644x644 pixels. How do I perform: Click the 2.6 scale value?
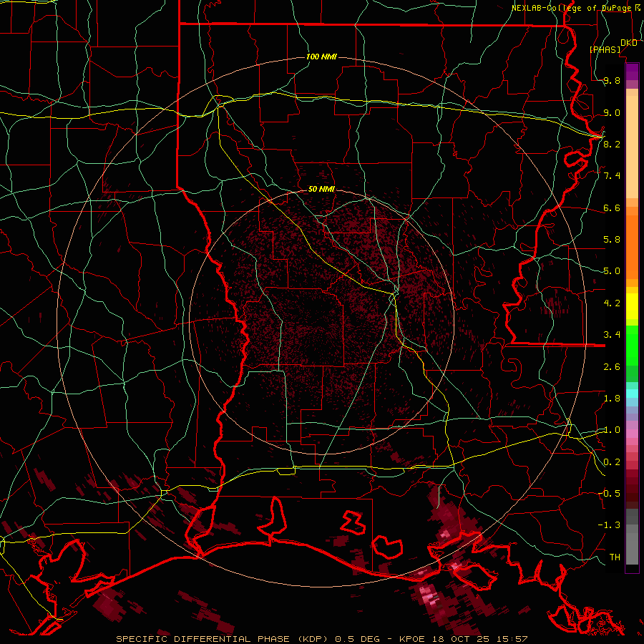click(x=612, y=366)
